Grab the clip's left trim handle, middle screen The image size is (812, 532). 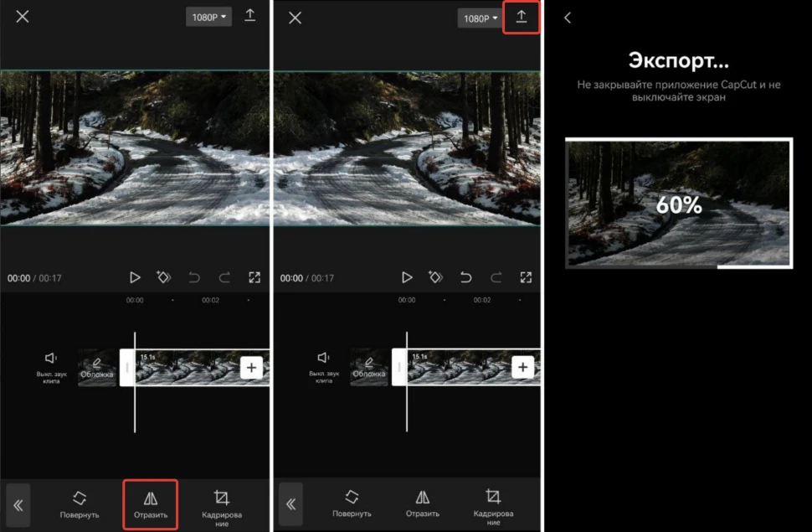[x=398, y=367]
